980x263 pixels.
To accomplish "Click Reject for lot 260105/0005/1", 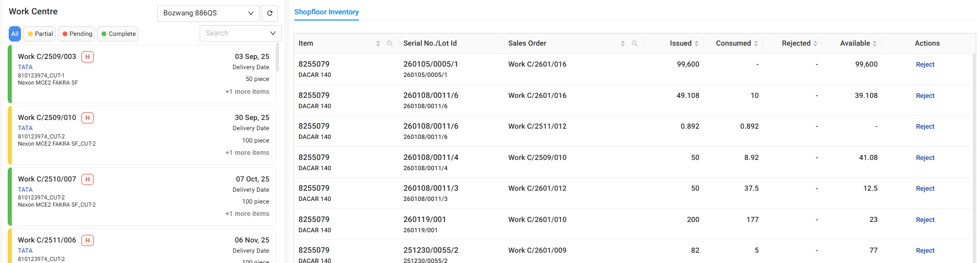I will tap(925, 65).
